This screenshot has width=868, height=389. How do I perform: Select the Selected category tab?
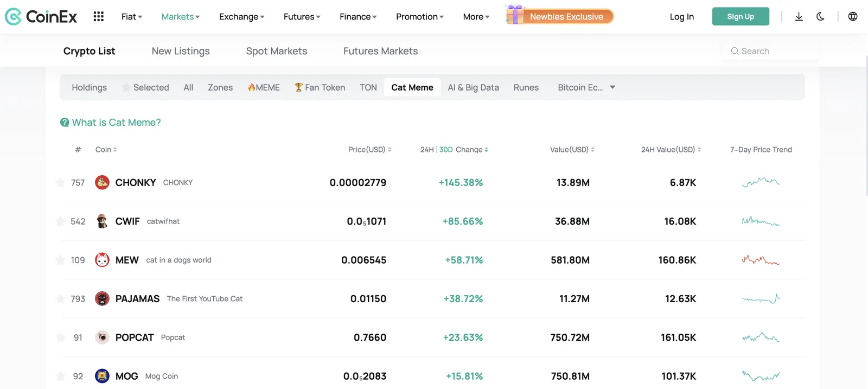tap(145, 87)
